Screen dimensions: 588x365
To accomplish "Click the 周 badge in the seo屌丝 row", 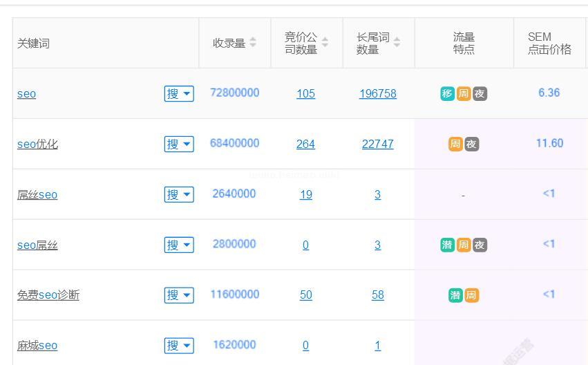I will click(x=464, y=245).
